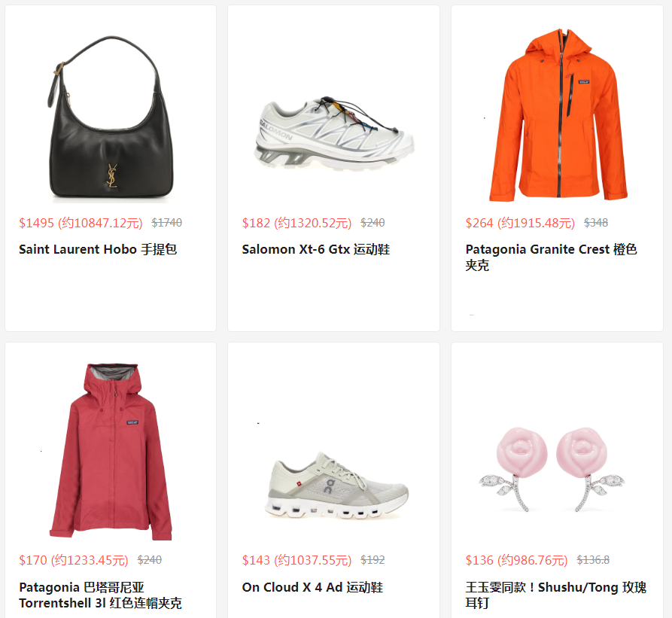Open Patagonia Granite Crest 橙色夹克 title link

coord(551,257)
